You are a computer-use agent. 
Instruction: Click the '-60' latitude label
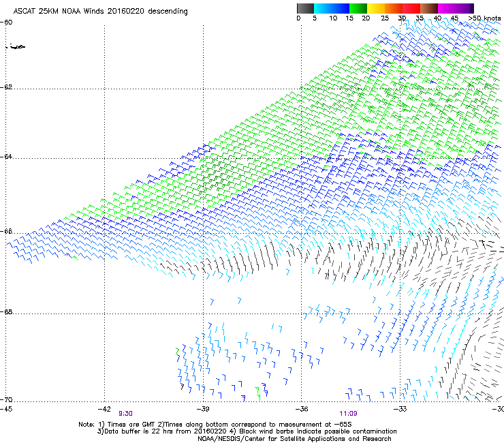tap(6, 22)
